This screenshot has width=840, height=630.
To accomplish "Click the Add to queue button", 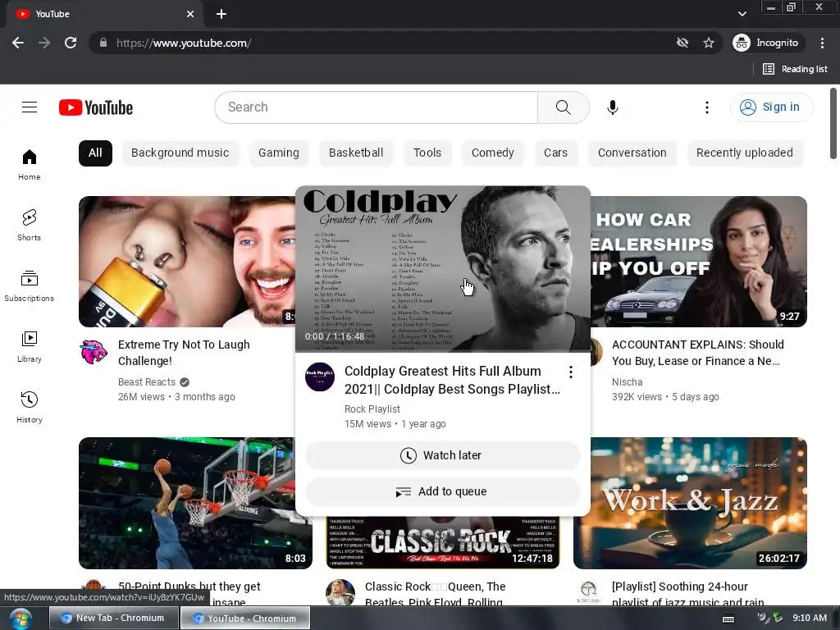I will [x=442, y=492].
